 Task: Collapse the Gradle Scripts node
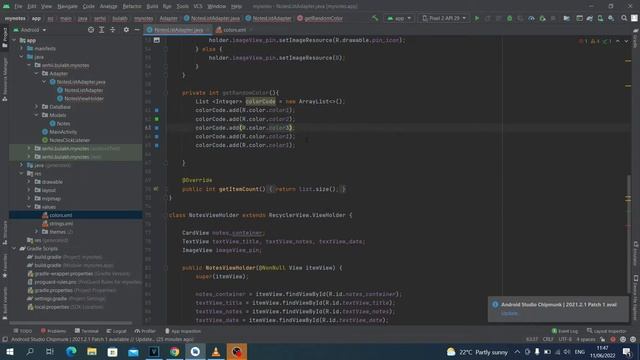14,249
